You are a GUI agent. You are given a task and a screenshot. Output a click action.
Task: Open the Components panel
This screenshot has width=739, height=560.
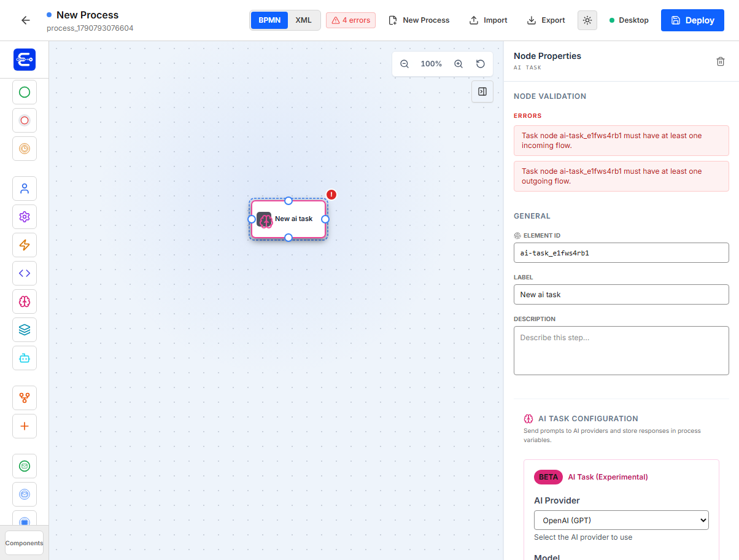(25, 543)
